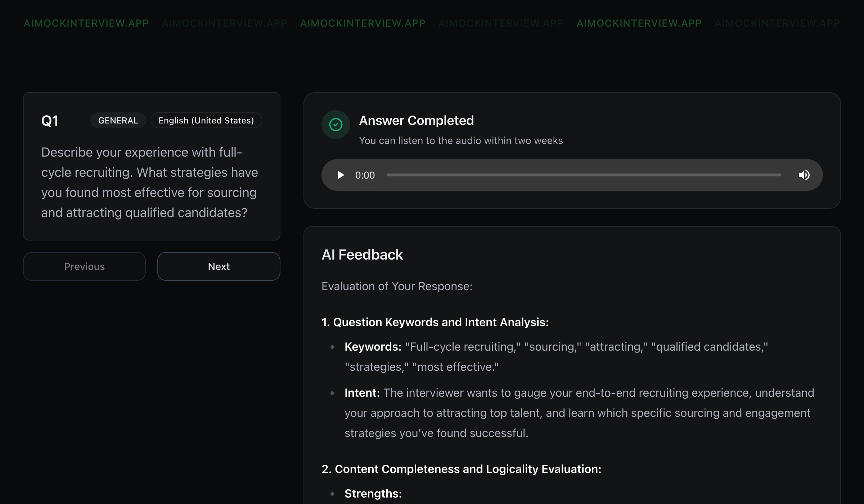Click the Previous question button

[84, 266]
